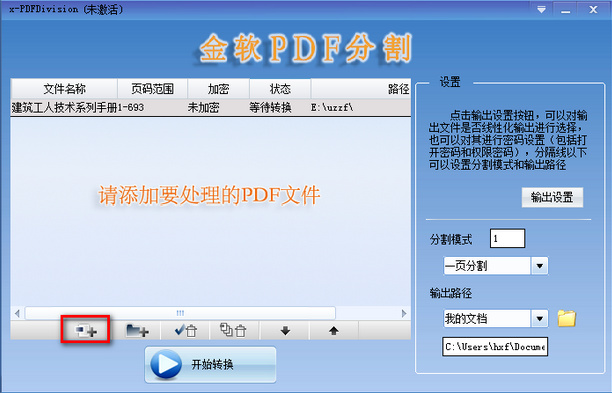Click the output path text field
The width and height of the screenshot is (612, 393).
(x=495, y=347)
